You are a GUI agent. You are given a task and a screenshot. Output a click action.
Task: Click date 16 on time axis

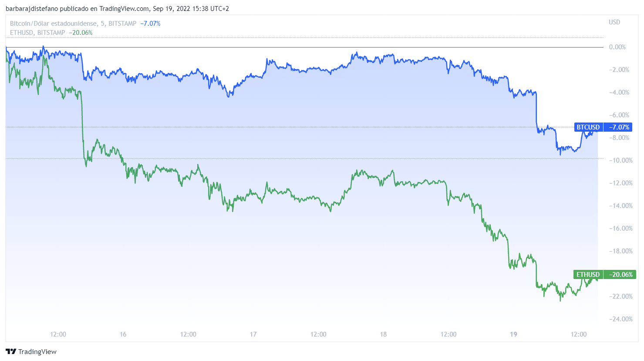(123, 334)
